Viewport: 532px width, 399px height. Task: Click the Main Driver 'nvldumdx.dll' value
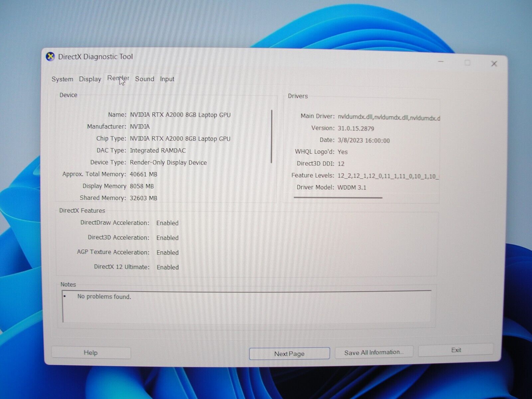click(x=389, y=117)
